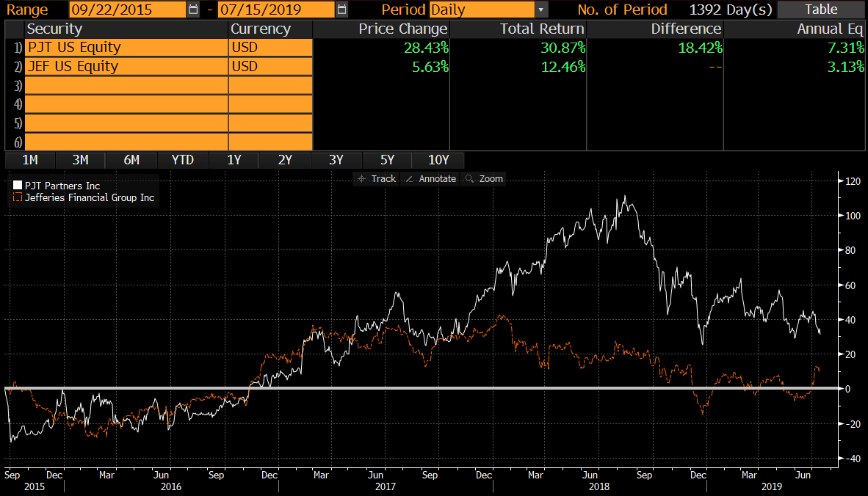The width and height of the screenshot is (868, 496).
Task: Click the USD currency field for JEF
Action: click(271, 66)
